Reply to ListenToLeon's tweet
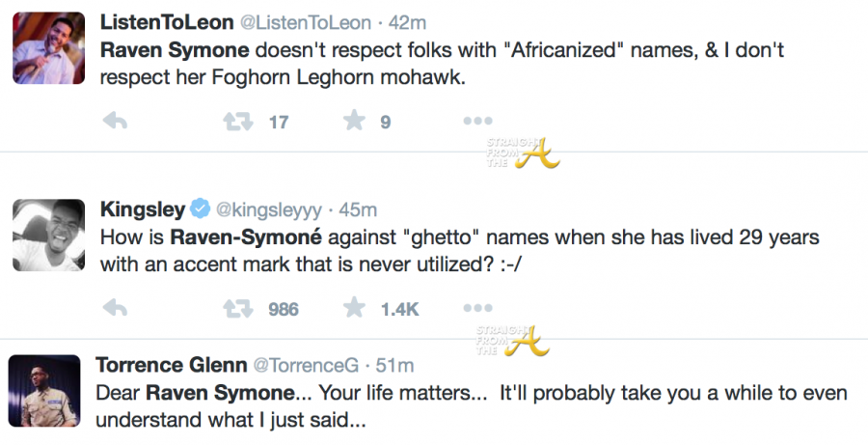The width and height of the screenshot is (868, 445). point(115,123)
